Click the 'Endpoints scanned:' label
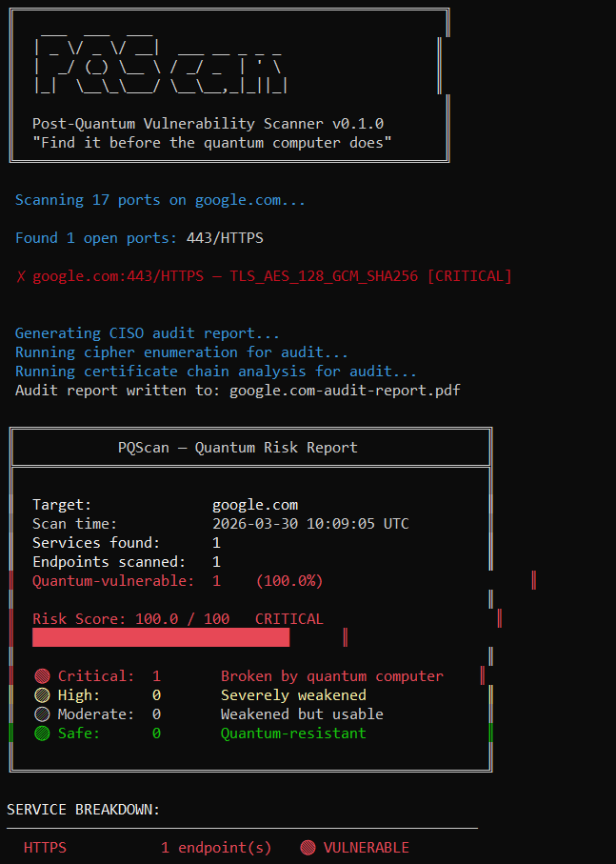616x864 pixels. click(x=109, y=562)
